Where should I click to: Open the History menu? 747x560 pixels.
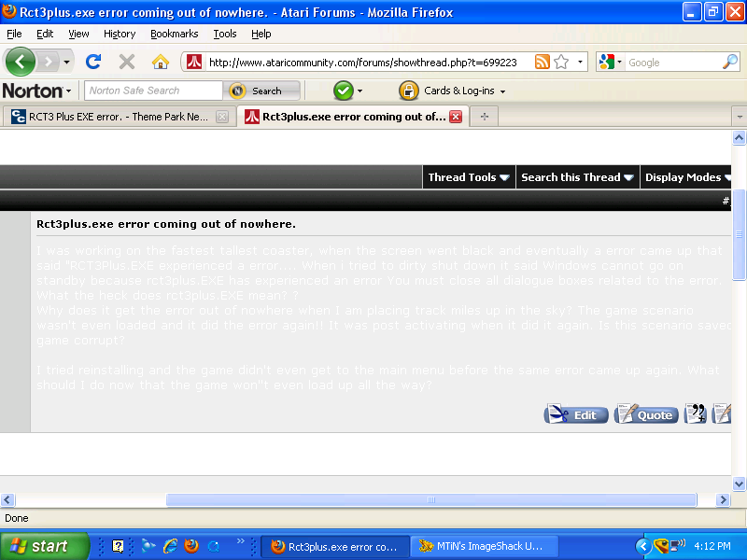coord(120,34)
